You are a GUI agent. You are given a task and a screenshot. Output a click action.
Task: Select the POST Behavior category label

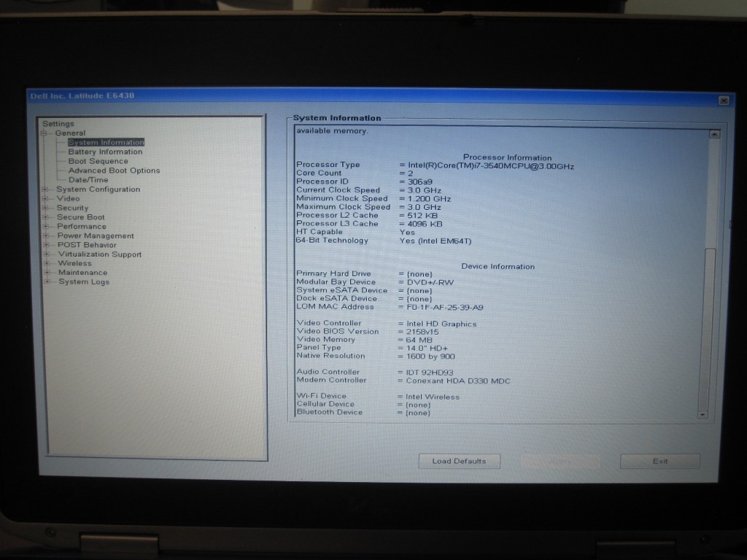tap(87, 245)
